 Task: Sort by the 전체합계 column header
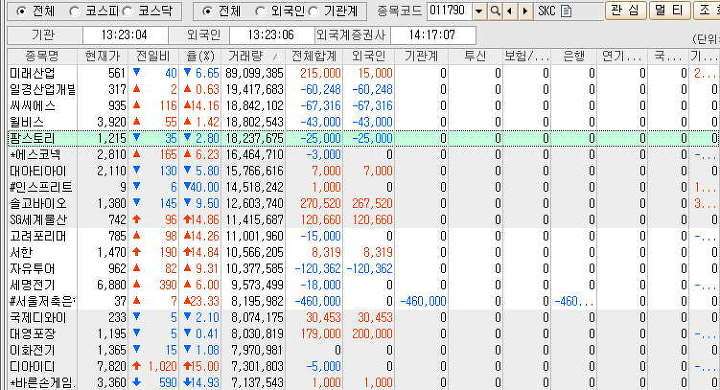pos(314,57)
